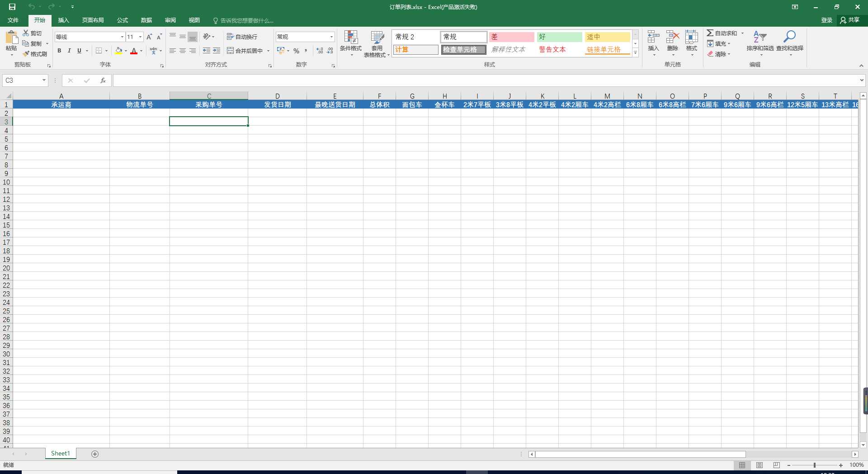Viewport: 868px width, 474px height.
Task: Switch to Page Break Preview view
Action: pos(777,465)
